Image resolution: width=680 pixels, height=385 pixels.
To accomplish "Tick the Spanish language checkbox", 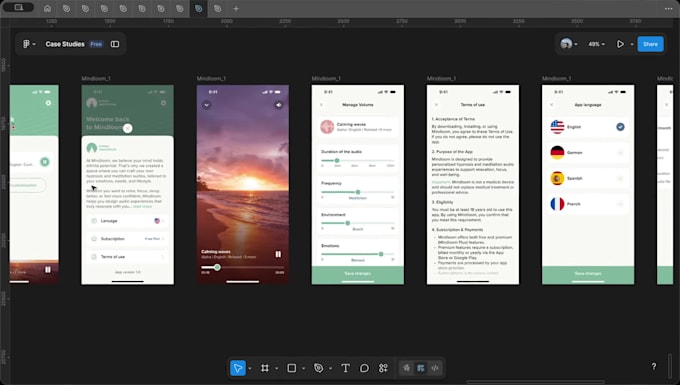I will (620, 178).
